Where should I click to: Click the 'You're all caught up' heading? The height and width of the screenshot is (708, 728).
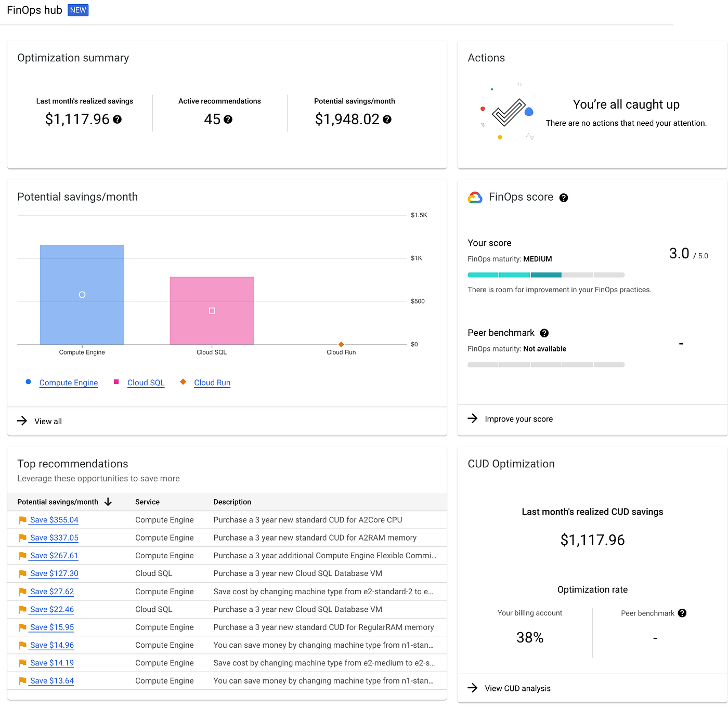coord(626,104)
